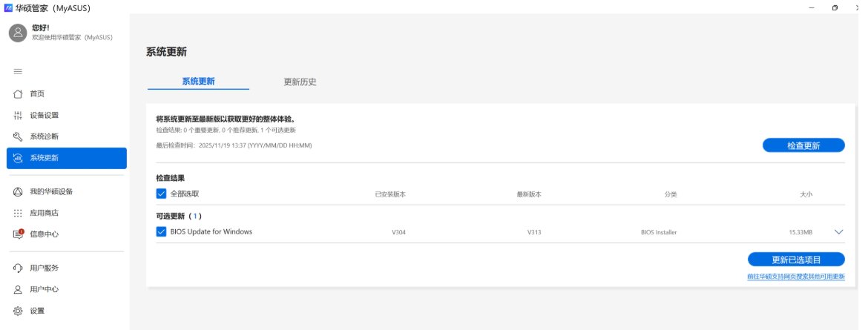Click the 已安装版本 column header
The height and width of the screenshot is (330, 868).
click(x=390, y=194)
